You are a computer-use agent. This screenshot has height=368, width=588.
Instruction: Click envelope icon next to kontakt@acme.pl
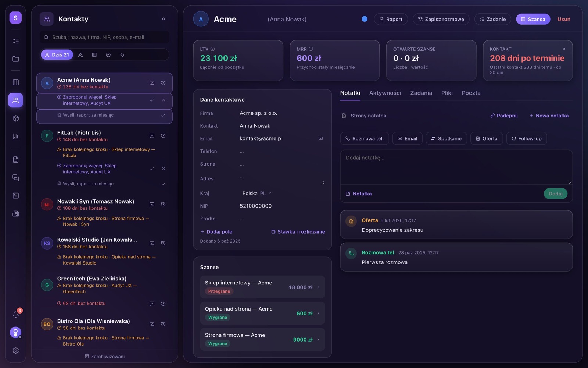[320, 138]
